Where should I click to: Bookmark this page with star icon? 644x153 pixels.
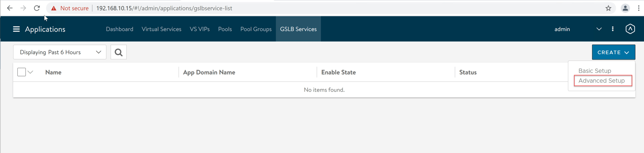(608, 8)
